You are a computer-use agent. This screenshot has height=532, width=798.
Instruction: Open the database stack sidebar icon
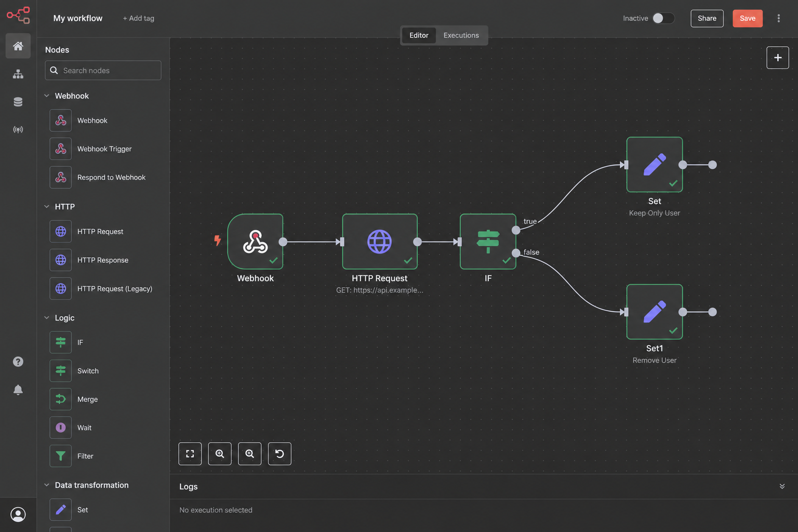tap(18, 102)
